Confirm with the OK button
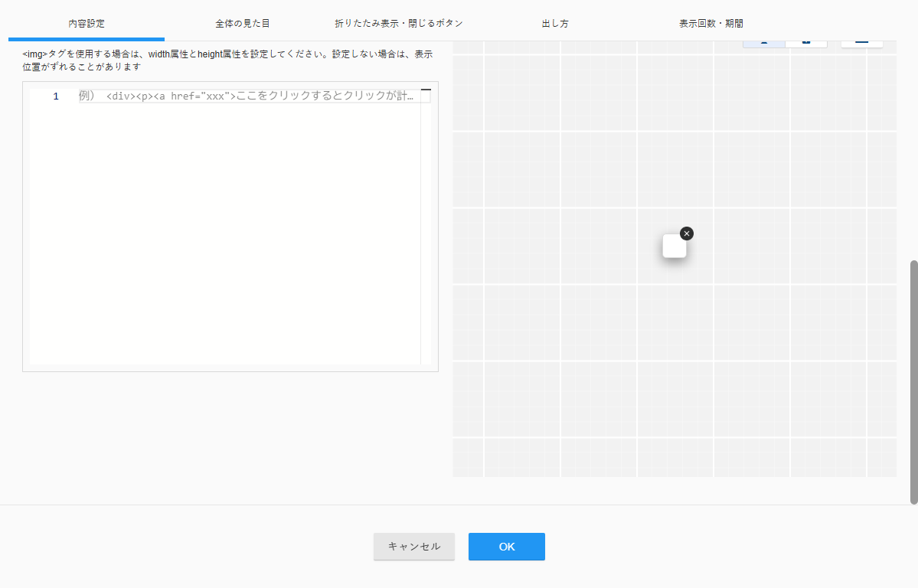The height and width of the screenshot is (588, 918). (506, 547)
